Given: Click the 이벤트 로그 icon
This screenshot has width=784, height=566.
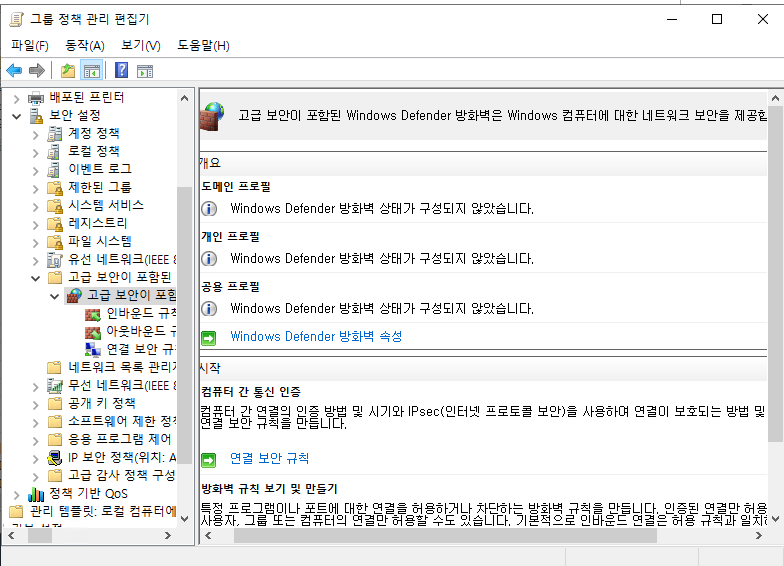Looking at the screenshot, I should (54, 170).
